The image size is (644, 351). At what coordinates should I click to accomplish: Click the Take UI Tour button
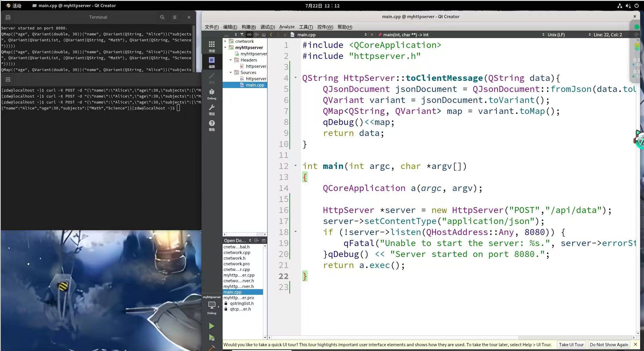point(571,344)
